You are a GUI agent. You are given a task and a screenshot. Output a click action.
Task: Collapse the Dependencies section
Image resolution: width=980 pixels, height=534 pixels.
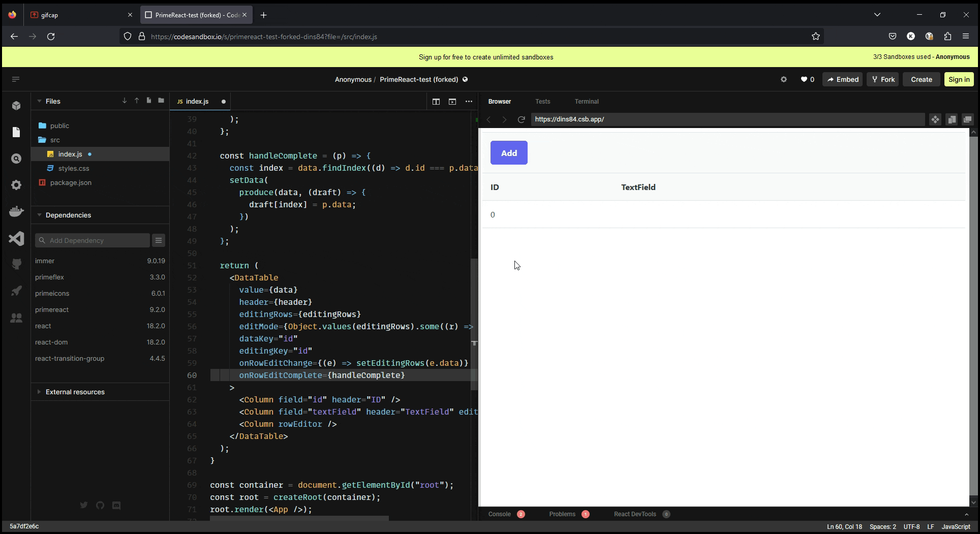coord(39,215)
